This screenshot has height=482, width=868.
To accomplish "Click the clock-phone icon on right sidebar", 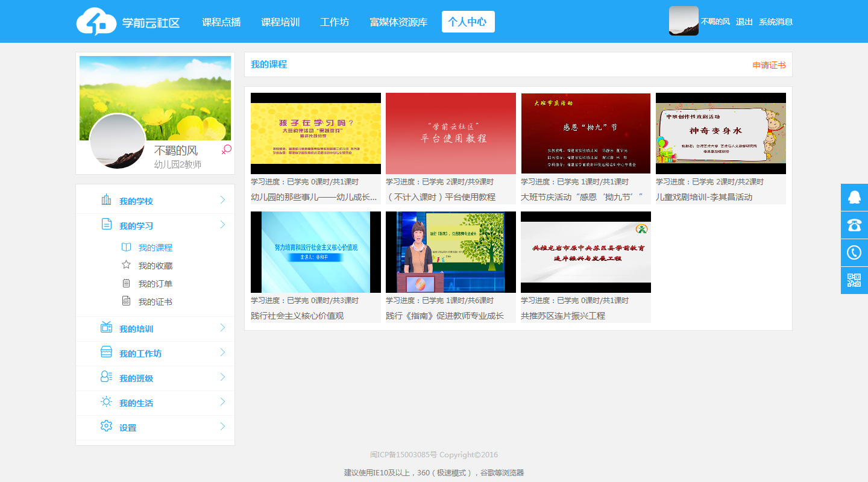I will click(854, 252).
